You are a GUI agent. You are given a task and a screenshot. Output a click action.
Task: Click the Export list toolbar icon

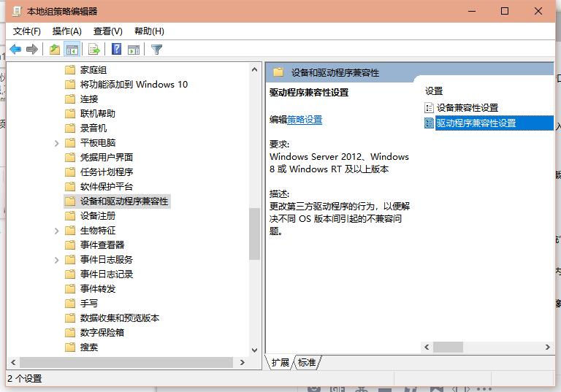94,50
